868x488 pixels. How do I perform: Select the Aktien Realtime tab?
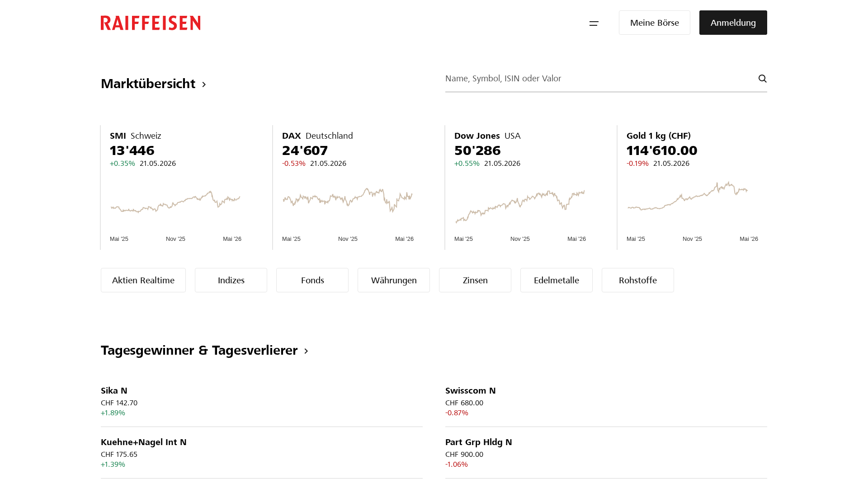pos(143,280)
